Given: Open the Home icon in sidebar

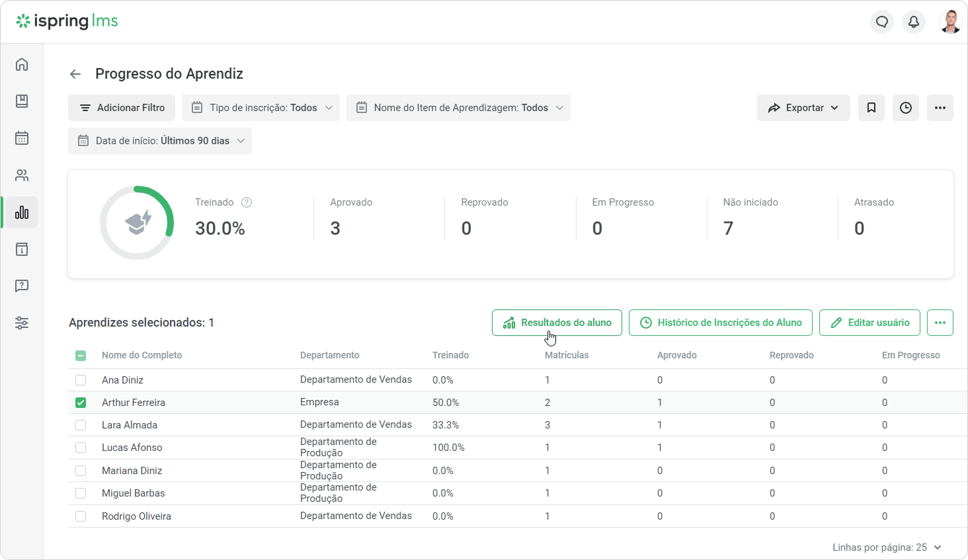Looking at the screenshot, I should click(x=22, y=64).
